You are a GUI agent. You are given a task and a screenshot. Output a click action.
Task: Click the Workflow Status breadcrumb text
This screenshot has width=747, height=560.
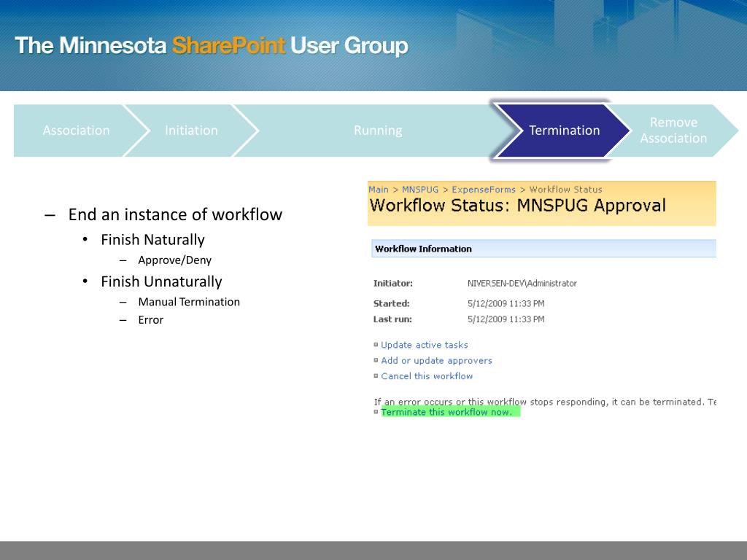(565, 190)
